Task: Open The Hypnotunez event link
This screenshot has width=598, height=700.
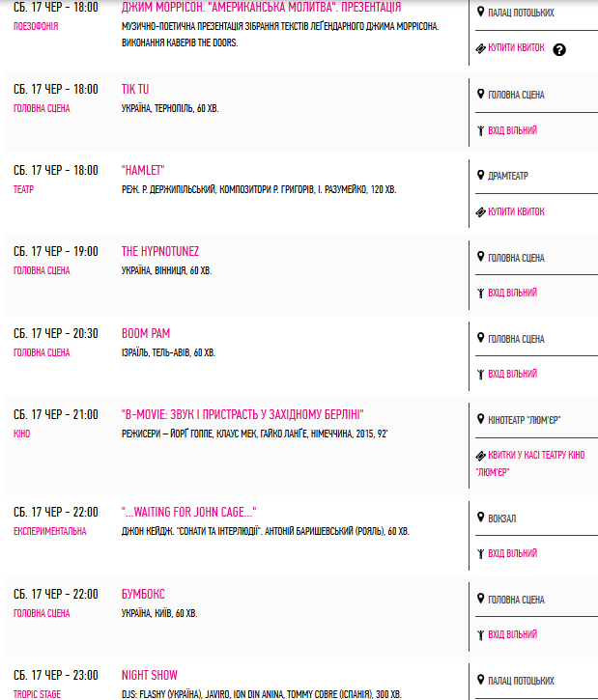Action: coord(160,252)
